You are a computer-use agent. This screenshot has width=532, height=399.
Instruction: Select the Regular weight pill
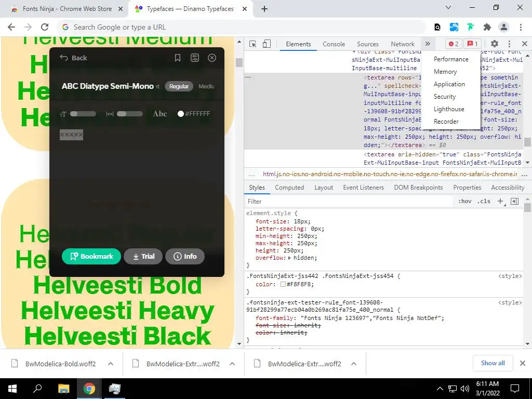(179, 86)
